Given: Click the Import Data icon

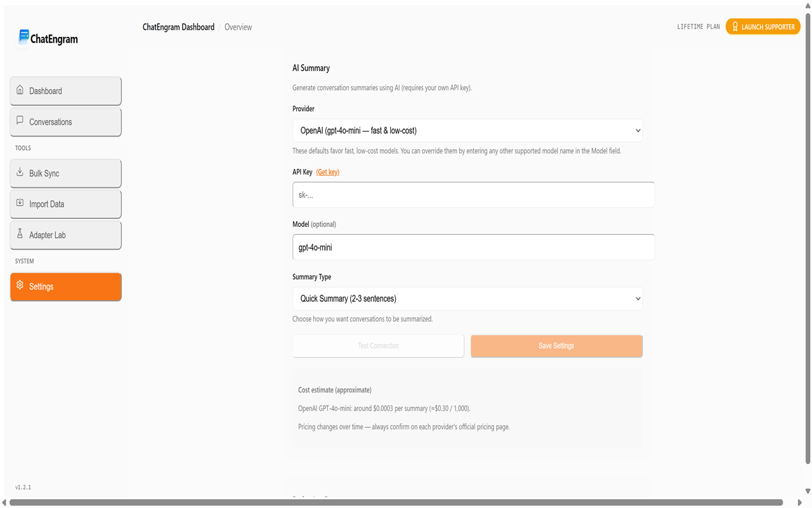Looking at the screenshot, I should click(x=20, y=203).
